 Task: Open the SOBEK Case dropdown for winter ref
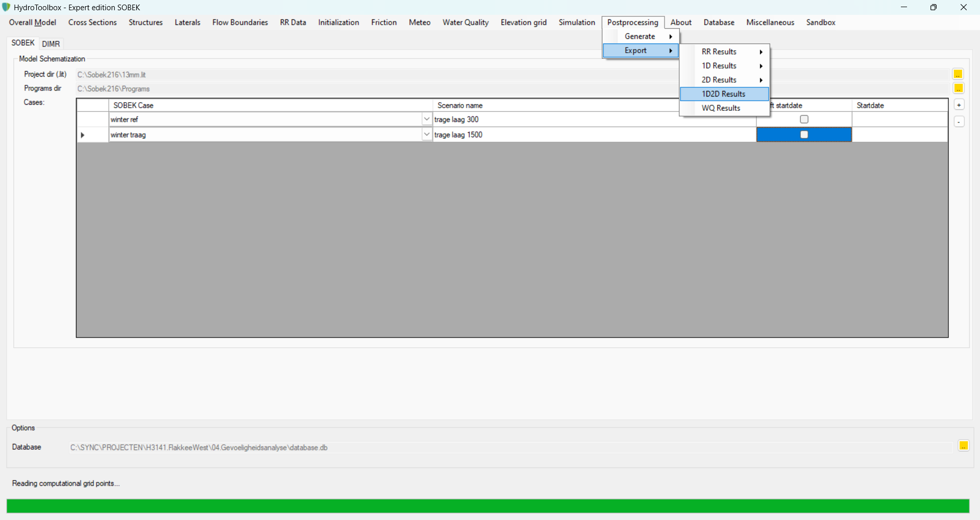pos(427,120)
